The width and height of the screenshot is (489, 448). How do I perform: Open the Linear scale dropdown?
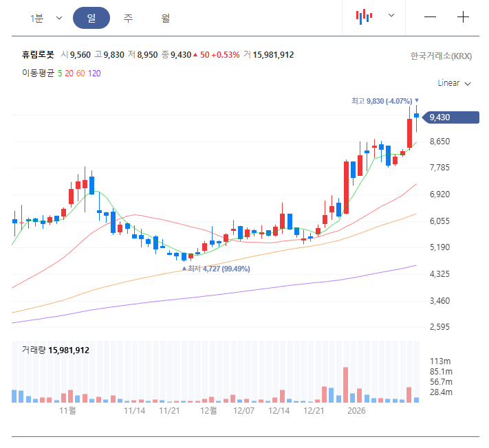point(454,83)
